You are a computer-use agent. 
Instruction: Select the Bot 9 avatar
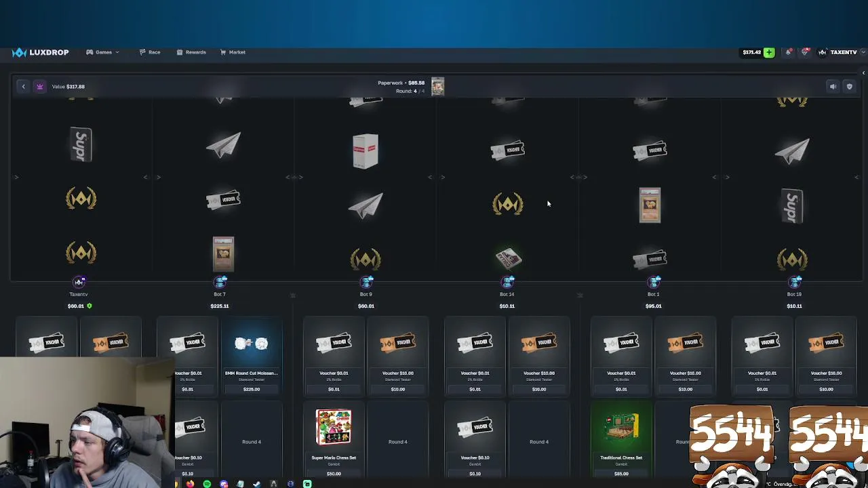(x=367, y=281)
